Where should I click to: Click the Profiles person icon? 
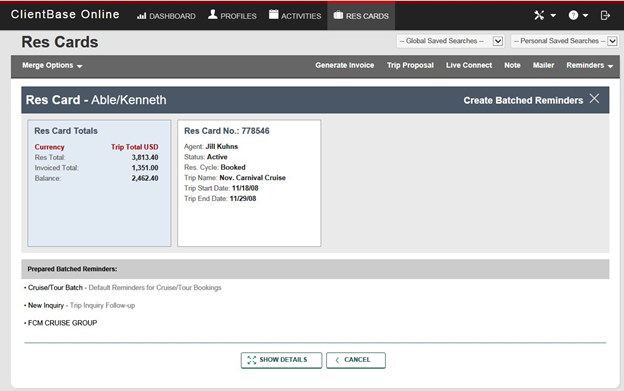click(x=213, y=15)
